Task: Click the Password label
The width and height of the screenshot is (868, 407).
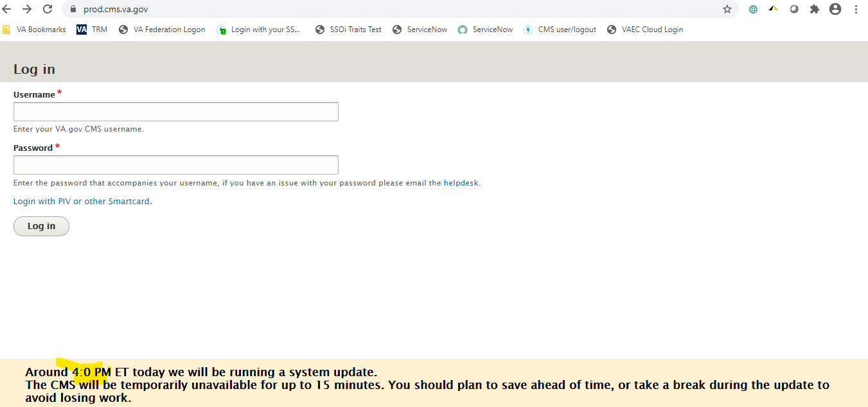Action: (33, 148)
